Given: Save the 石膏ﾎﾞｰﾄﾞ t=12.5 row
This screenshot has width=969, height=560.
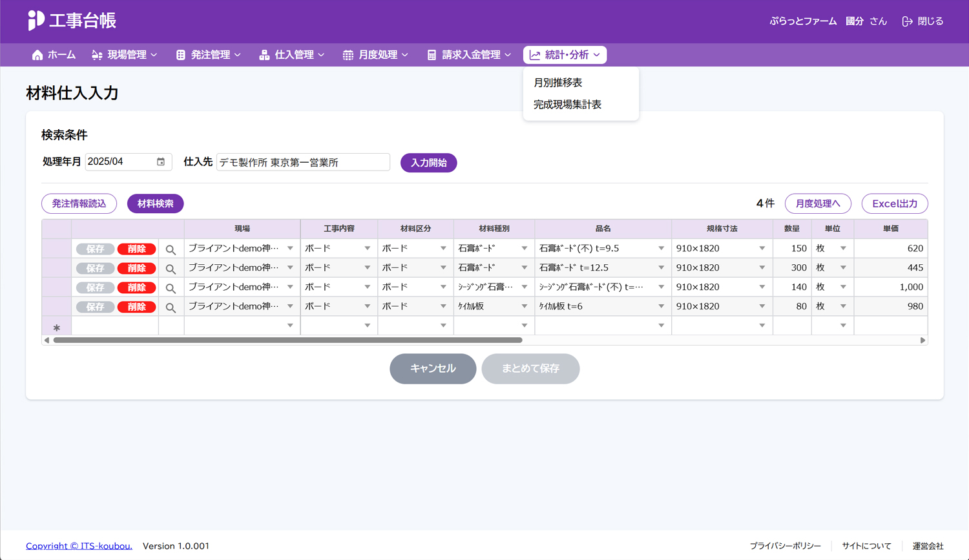Looking at the screenshot, I should 96,268.
